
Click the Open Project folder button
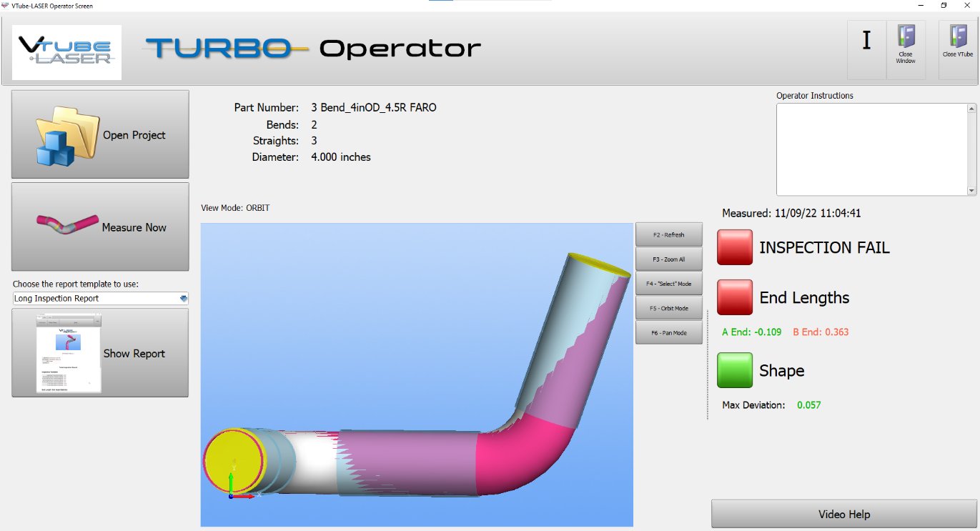point(100,134)
